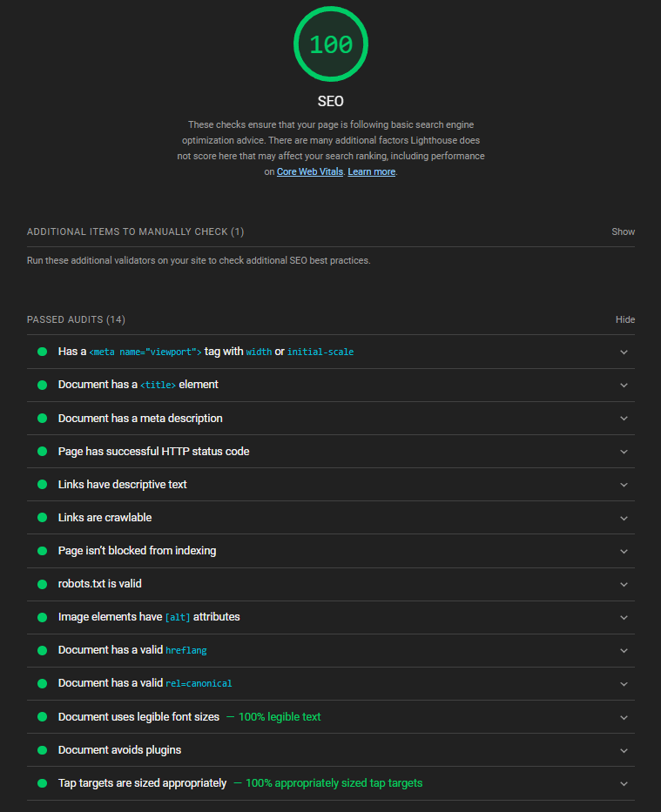Click the green dot next to Links are crawlable
The image size is (661, 812).
click(x=43, y=518)
